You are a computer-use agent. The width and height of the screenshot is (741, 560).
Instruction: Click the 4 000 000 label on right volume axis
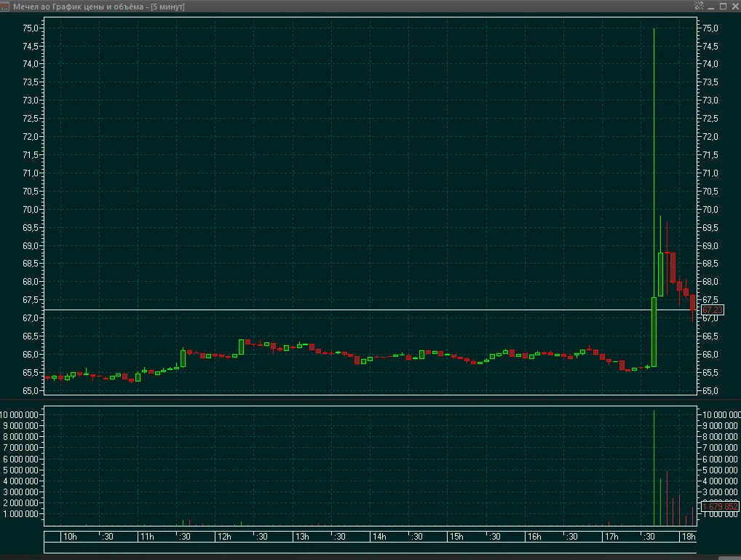pyautogui.click(x=720, y=481)
